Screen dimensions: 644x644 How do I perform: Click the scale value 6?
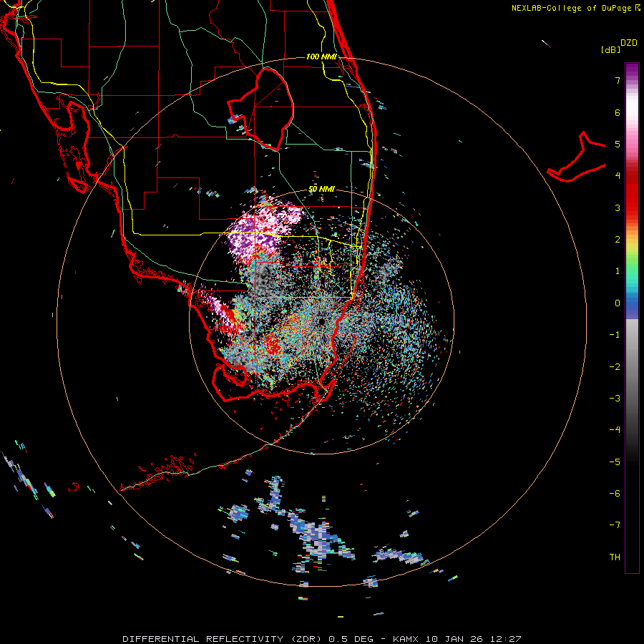point(618,112)
